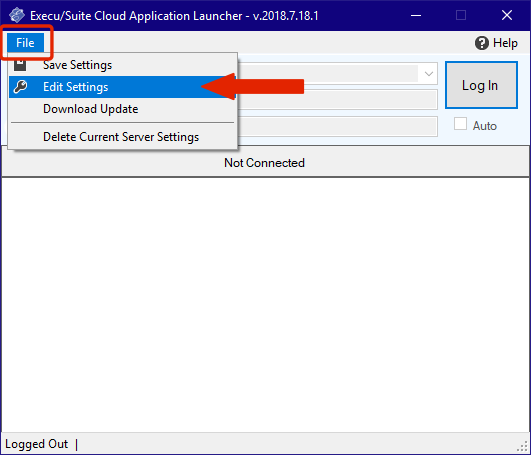This screenshot has height=455, width=531.
Task: Choose Delete Current Server Settings
Action: coord(122,137)
